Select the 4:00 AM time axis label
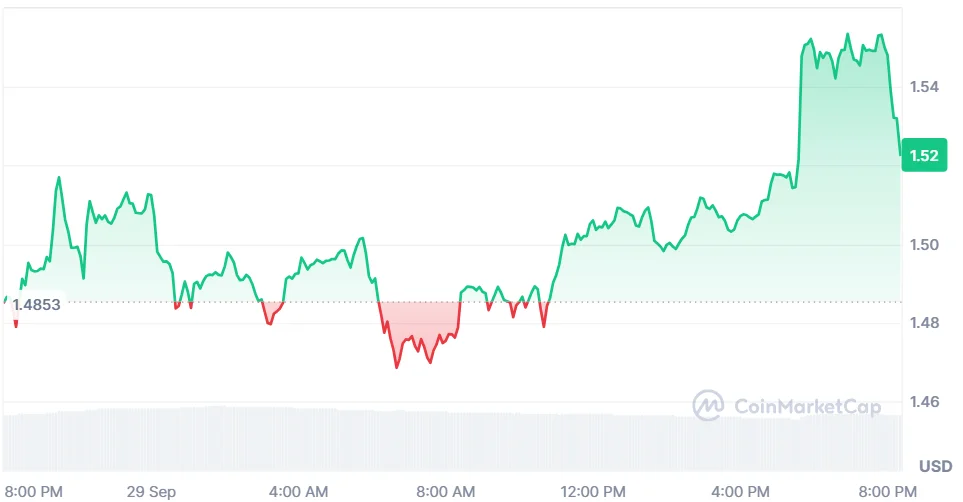Screen dimensions: 963x502 298,492
